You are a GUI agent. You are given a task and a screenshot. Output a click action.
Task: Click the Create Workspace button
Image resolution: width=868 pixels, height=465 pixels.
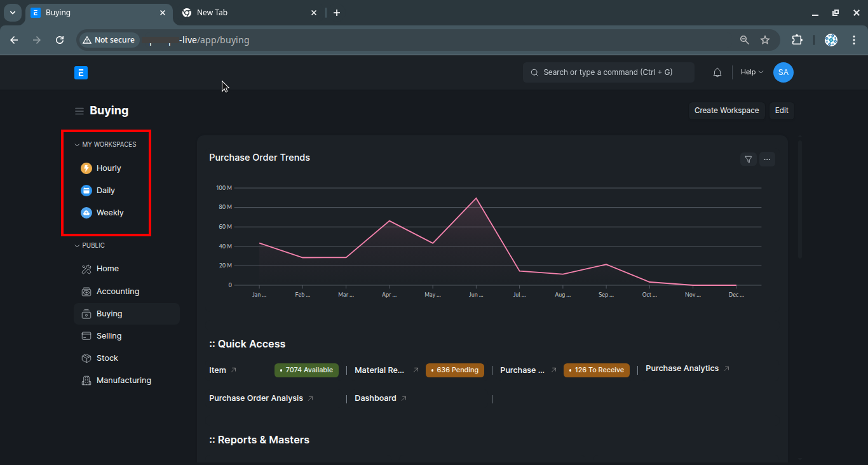click(x=726, y=111)
